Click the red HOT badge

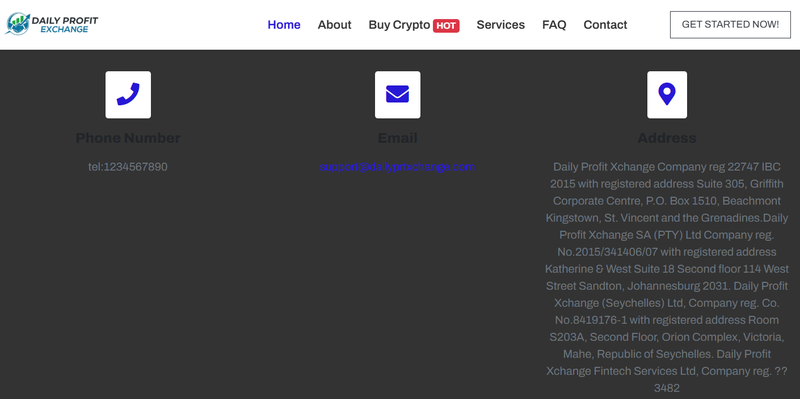coord(446,26)
